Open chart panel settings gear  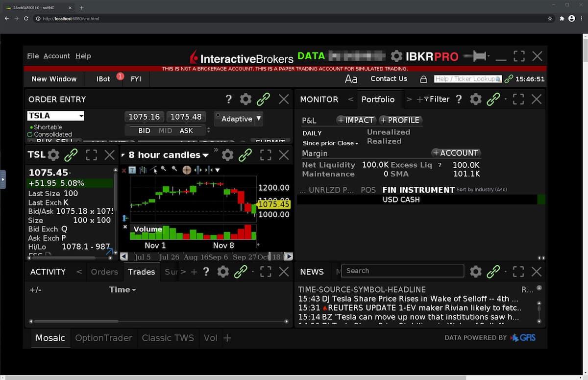tap(227, 155)
